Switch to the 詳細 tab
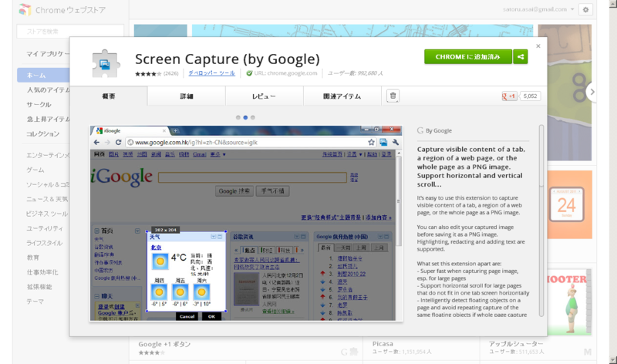 [x=187, y=96]
